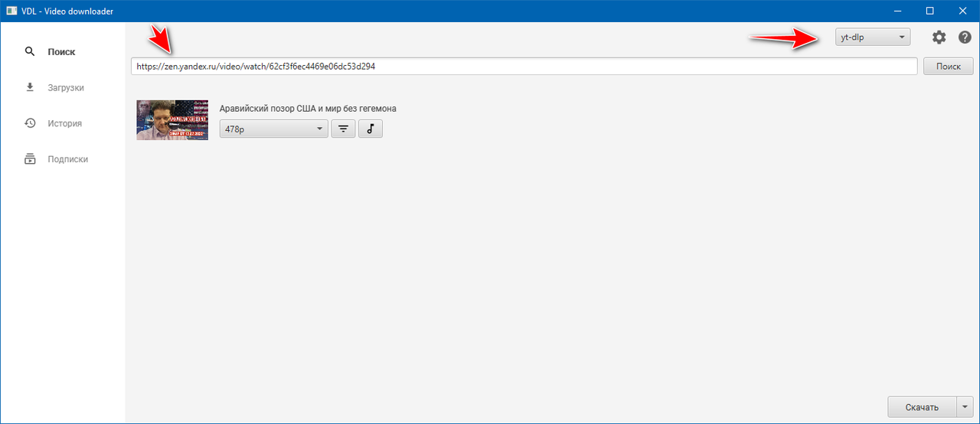Screen dimensions: 980x424
Task: Expand the arrow next to Скачать
Action: [x=965, y=406]
